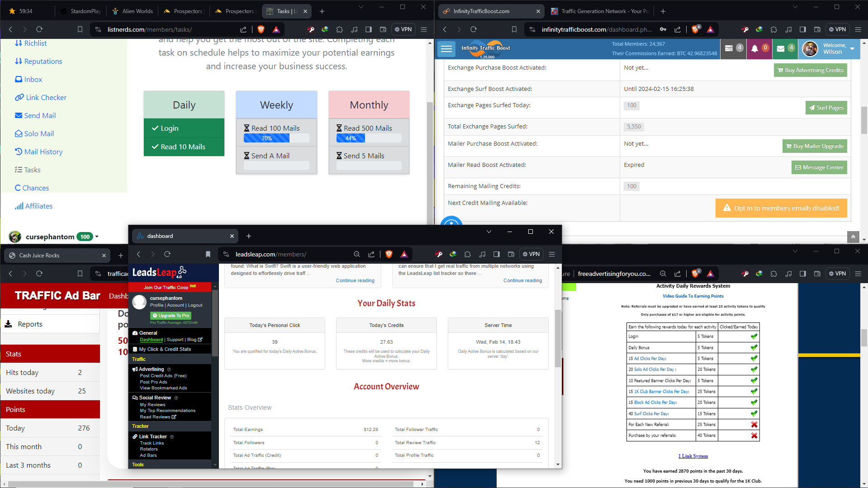Click share icon in LeadsLeap address bar
This screenshot has height=488, width=868.
[371, 254]
